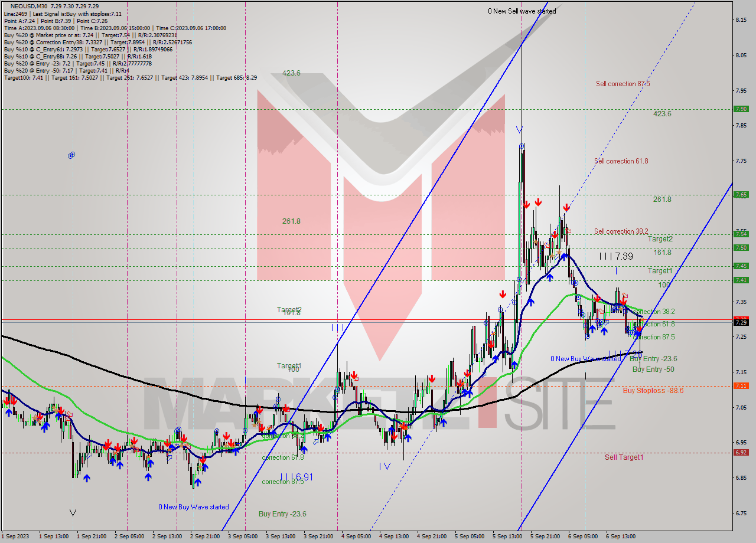
Task: Click '6 Sep 05:00' on time axis
Action: [x=584, y=537]
